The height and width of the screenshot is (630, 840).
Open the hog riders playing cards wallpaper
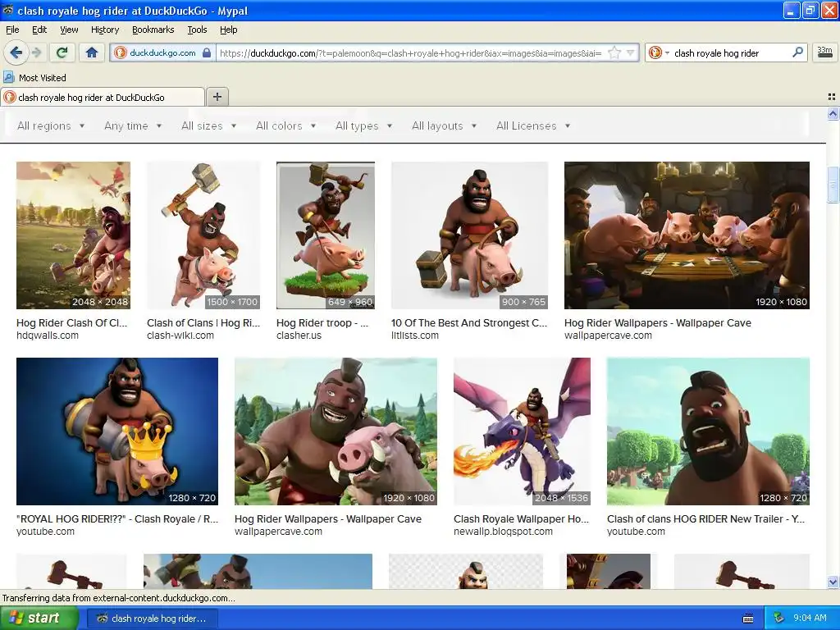pos(687,235)
